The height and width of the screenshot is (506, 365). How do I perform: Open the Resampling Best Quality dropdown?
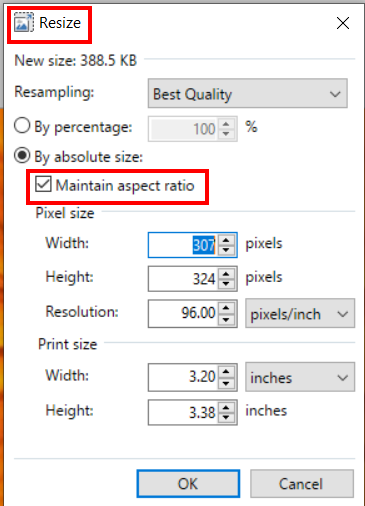248,93
